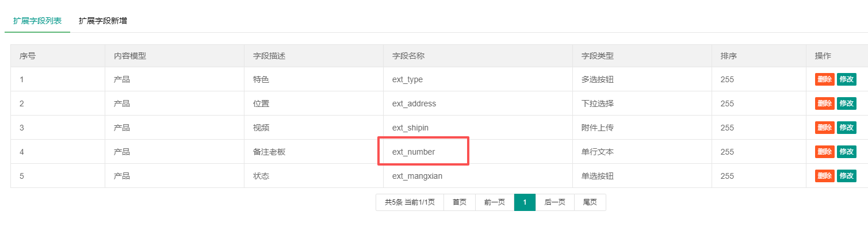Image resolution: width=868 pixels, height=238 pixels.
Task: Jump to 尾页 in pagination
Action: [x=590, y=202]
